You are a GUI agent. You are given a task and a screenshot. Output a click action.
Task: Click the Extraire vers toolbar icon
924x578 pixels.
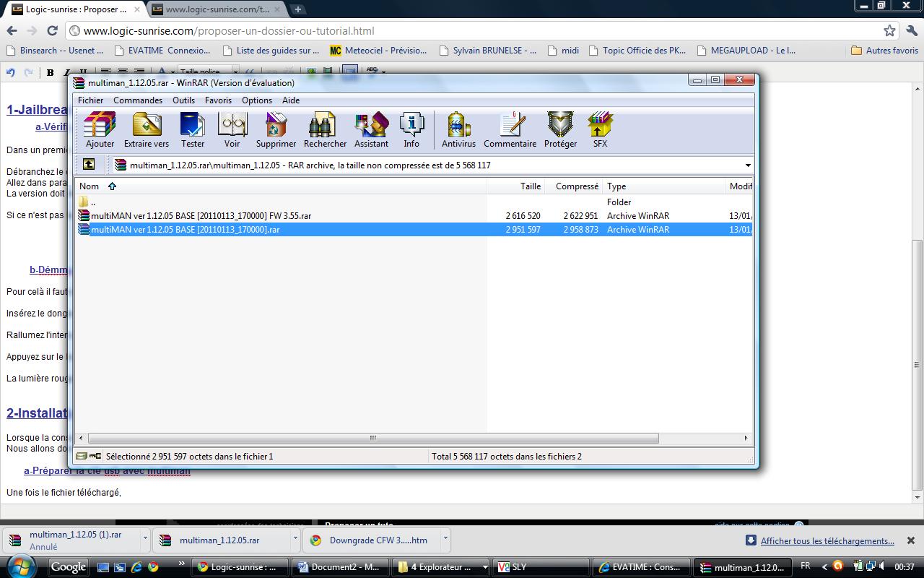coord(147,130)
